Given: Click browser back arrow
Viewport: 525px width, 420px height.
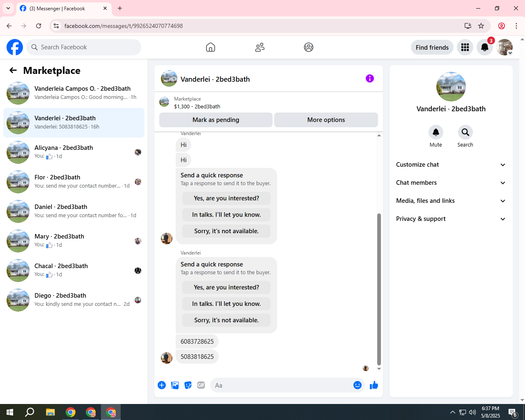Looking at the screenshot, I should point(9,26).
